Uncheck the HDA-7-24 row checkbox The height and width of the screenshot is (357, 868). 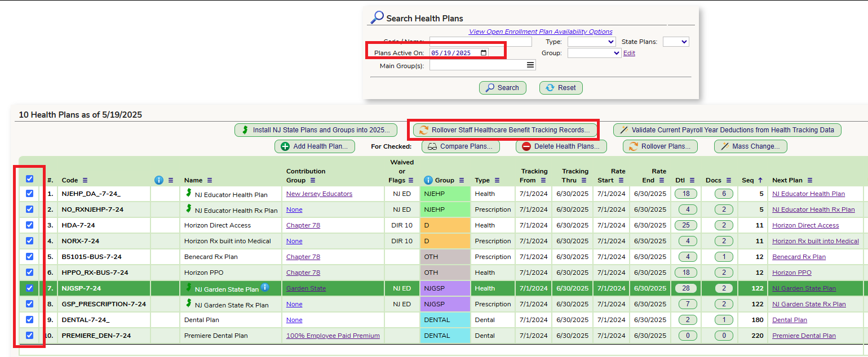(x=30, y=225)
